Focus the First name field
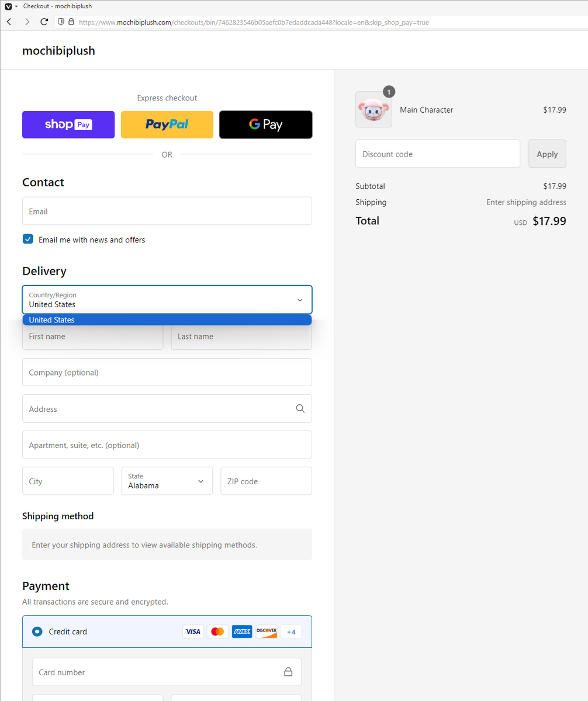This screenshot has width=588, height=701. [x=92, y=336]
